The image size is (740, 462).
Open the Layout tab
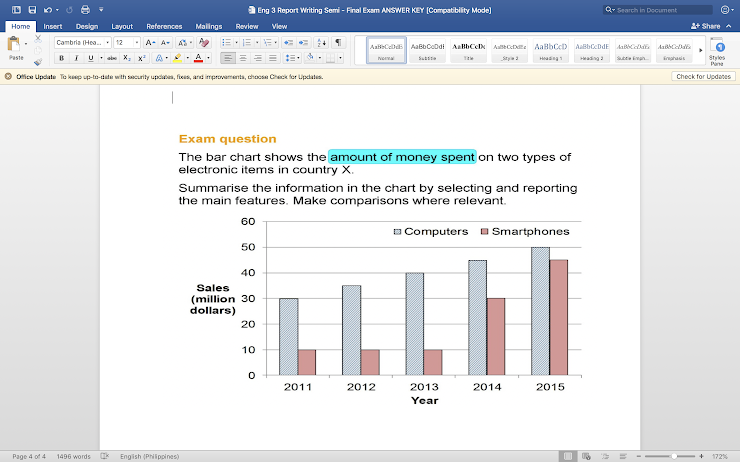[x=122, y=26]
